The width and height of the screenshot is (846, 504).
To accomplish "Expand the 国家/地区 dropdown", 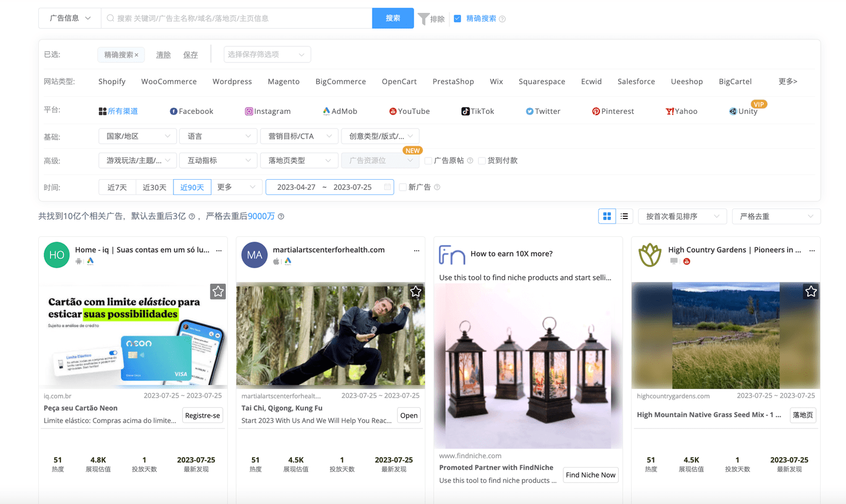I will point(137,136).
